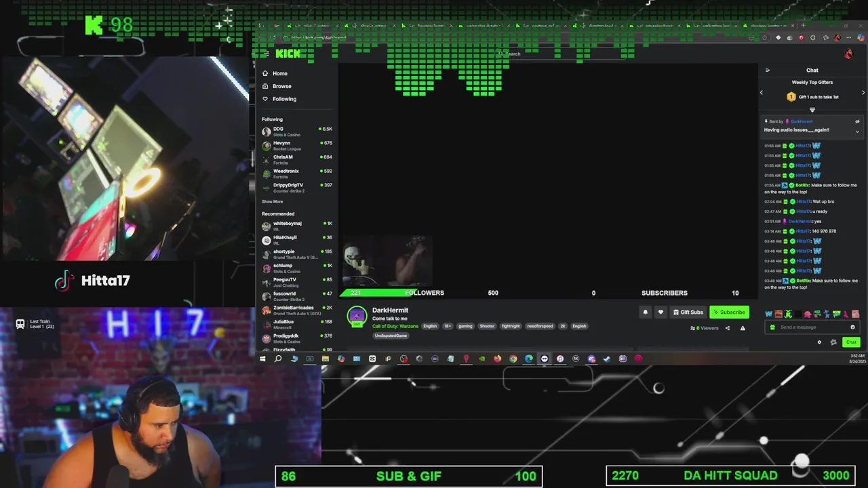This screenshot has width=868, height=488.
Task: Open ZombieBarricades recommended channel
Action: (297, 310)
